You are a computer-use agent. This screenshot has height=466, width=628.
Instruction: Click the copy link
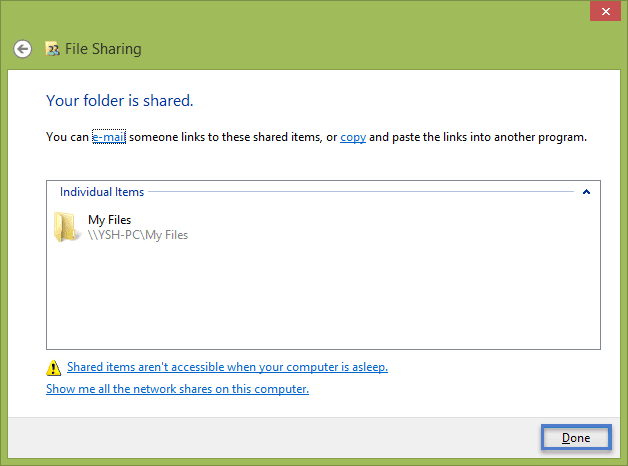pyautogui.click(x=353, y=137)
